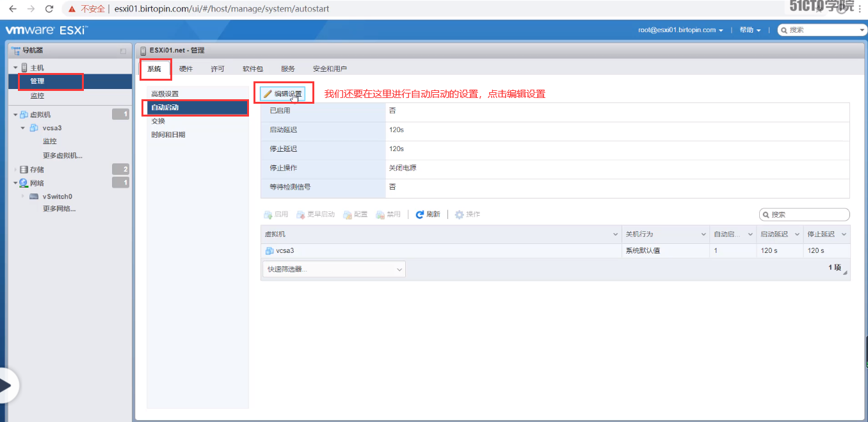868x422 pixels.
Task: Open the root@esxi01.birtopin.com user menu
Action: (680, 30)
